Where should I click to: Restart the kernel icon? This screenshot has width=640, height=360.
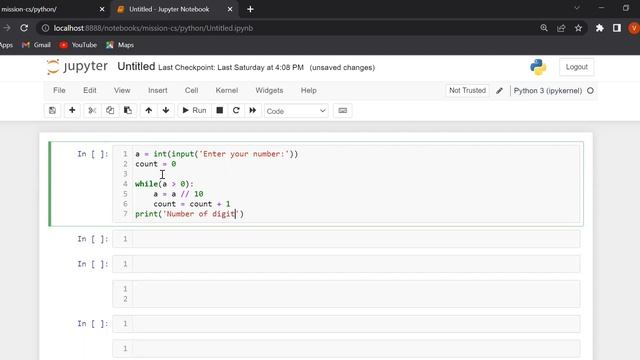point(236,110)
